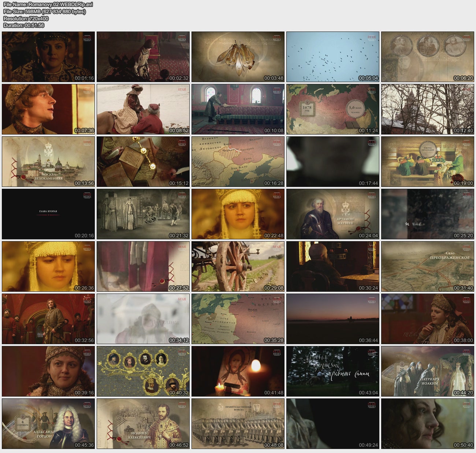Screen dimensions: 476x453
Task: Select the Правительственные войска soldiers thumbnail
Action: 238,424
